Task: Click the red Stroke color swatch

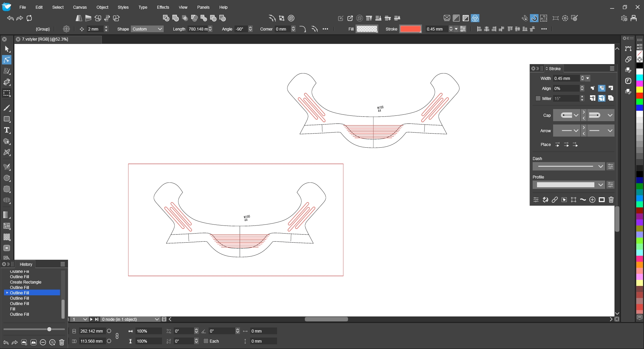Action: point(410,29)
